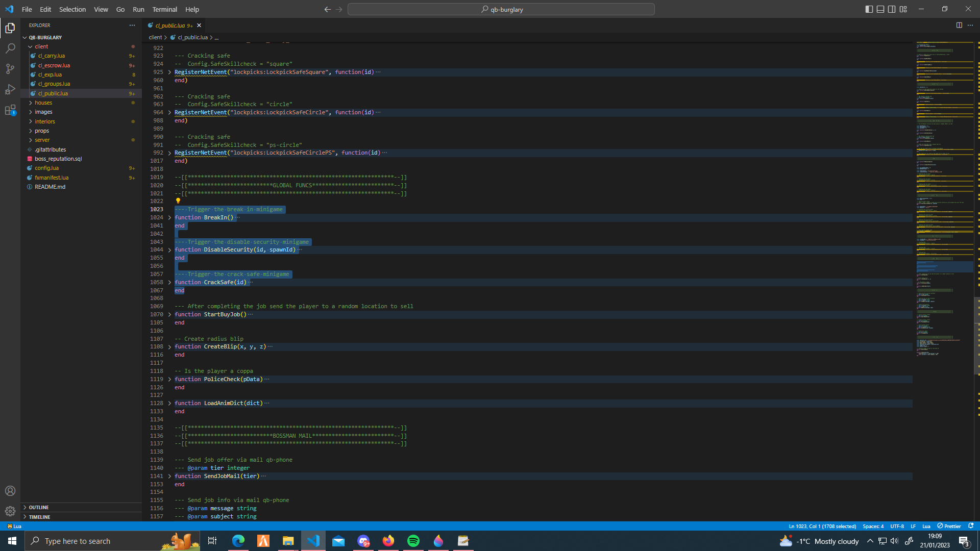Viewport: 980px width, 551px height.
Task: Unfold the BreakIn function
Action: pyautogui.click(x=169, y=217)
